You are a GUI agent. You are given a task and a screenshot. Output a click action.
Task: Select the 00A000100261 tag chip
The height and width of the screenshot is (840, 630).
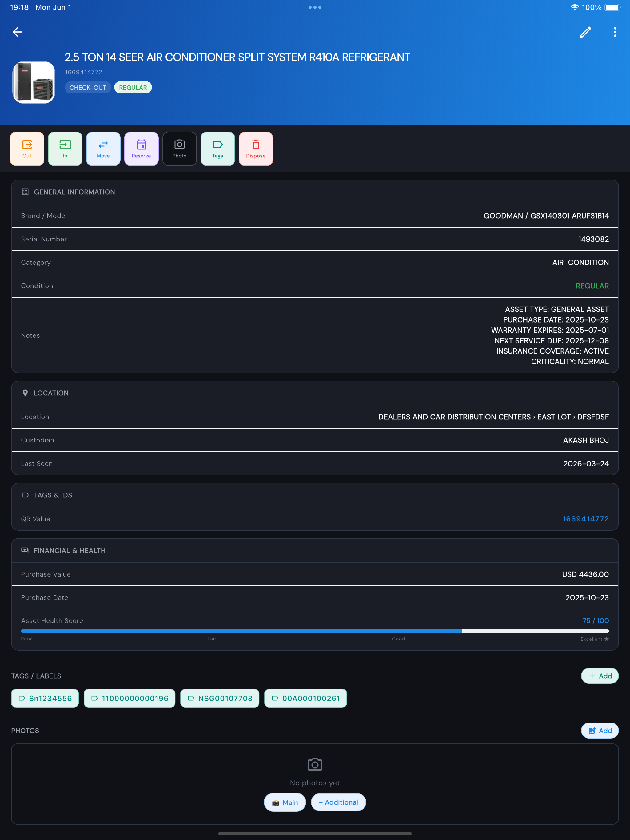[305, 698]
